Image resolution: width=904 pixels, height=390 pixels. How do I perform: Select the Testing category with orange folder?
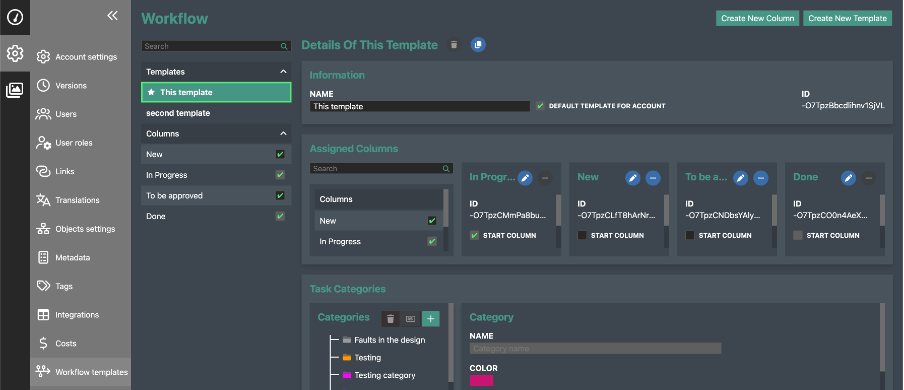(x=361, y=358)
